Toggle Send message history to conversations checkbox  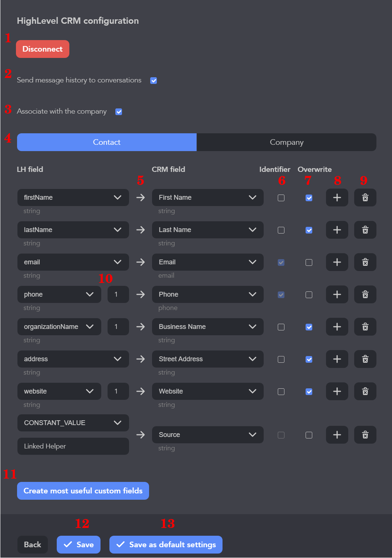(x=154, y=81)
